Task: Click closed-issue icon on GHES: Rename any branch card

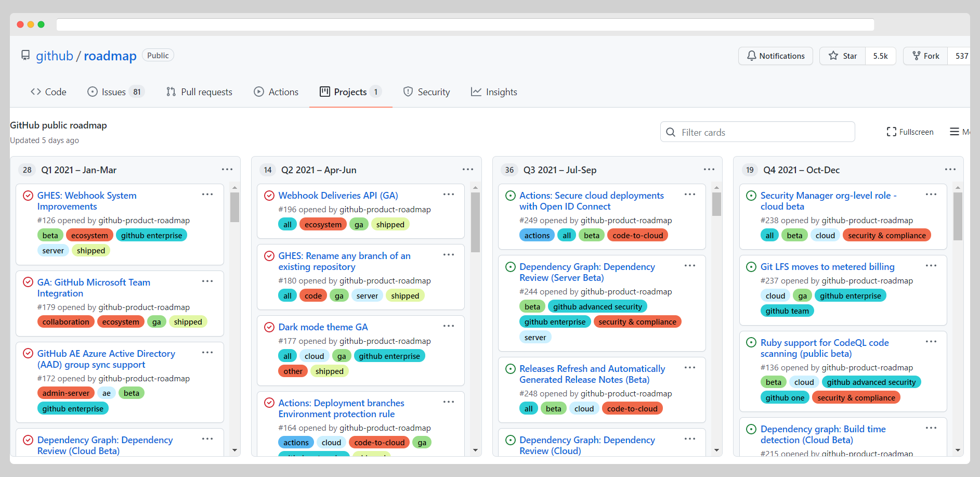Action: [x=269, y=256]
